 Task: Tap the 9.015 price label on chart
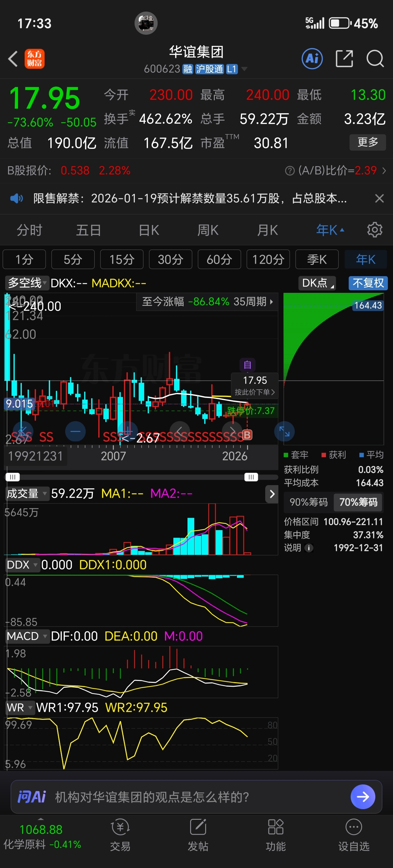pyautogui.click(x=20, y=404)
